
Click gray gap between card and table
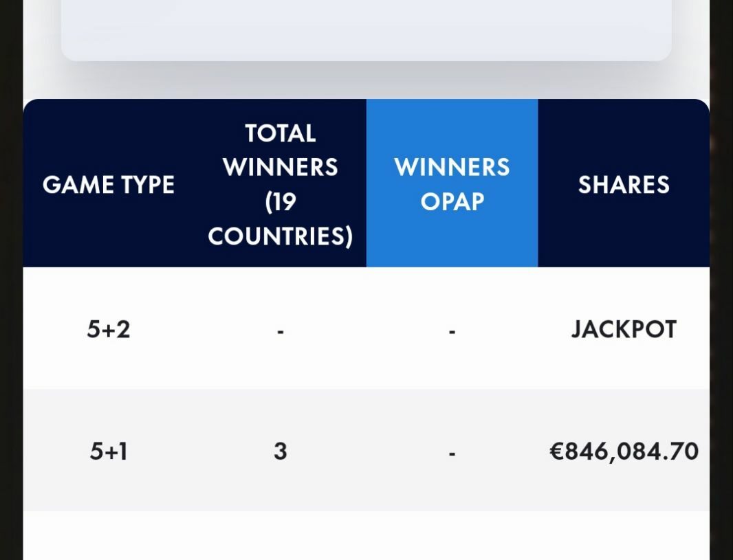pos(366,81)
